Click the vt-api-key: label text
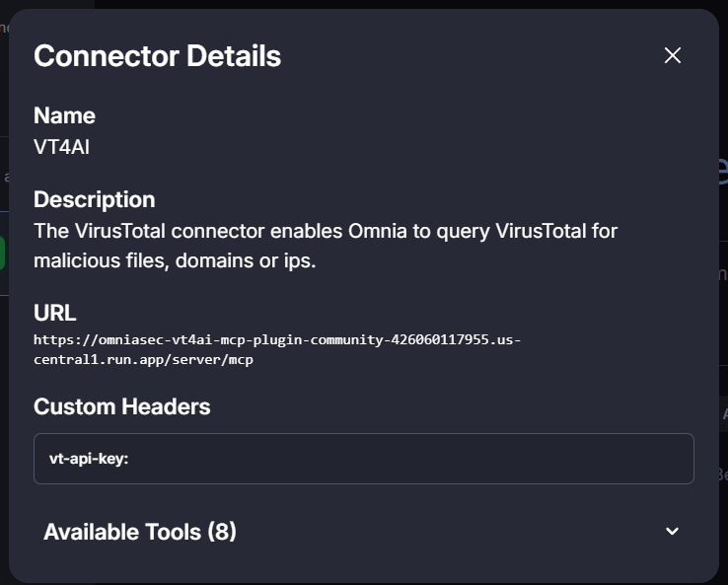Image resolution: width=728 pixels, height=585 pixels. coord(90,459)
